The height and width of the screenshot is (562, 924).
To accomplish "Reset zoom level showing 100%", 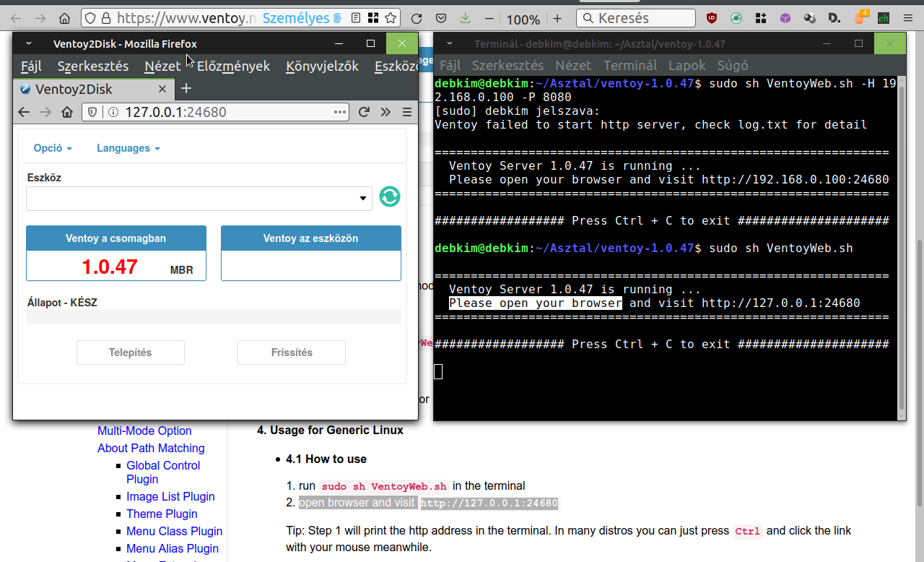I will click(x=523, y=19).
